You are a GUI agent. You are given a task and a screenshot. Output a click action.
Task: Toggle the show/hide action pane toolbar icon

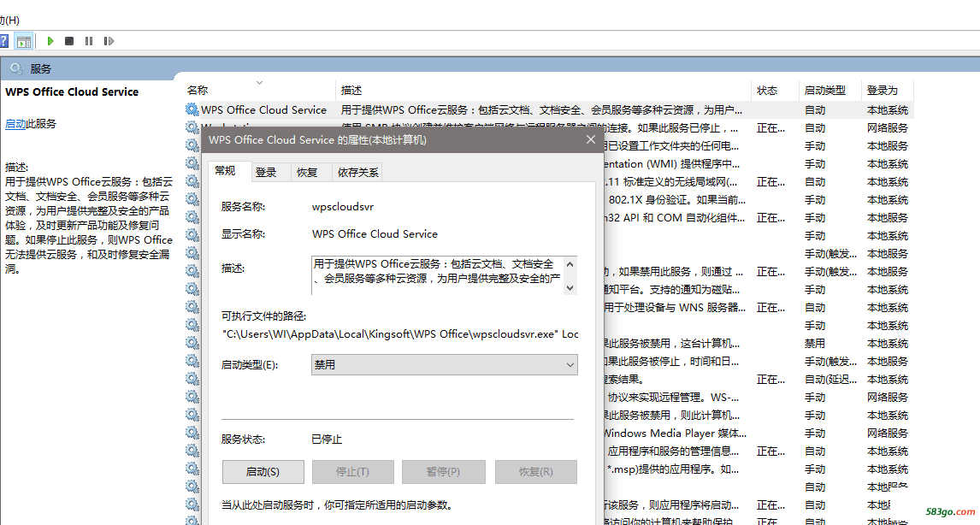[24, 41]
